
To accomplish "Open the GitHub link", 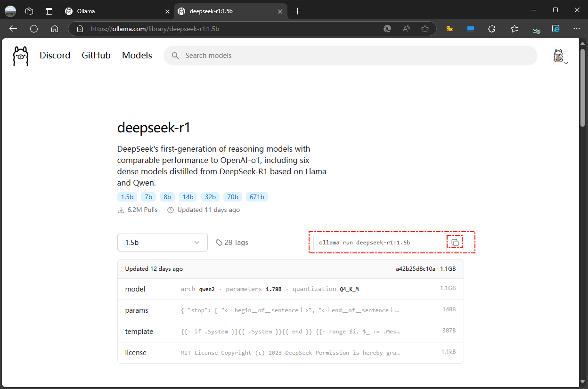I will 96,56.
